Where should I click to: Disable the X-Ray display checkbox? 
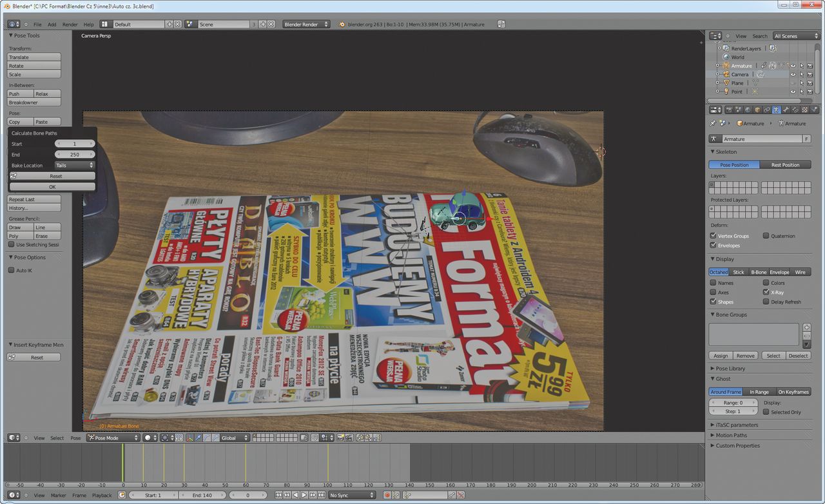766,292
